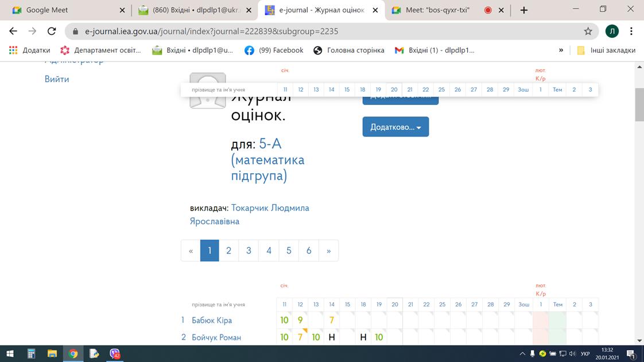Expand the Додатково dropdown button
Viewport: 644px width, 362px height.
(395, 127)
